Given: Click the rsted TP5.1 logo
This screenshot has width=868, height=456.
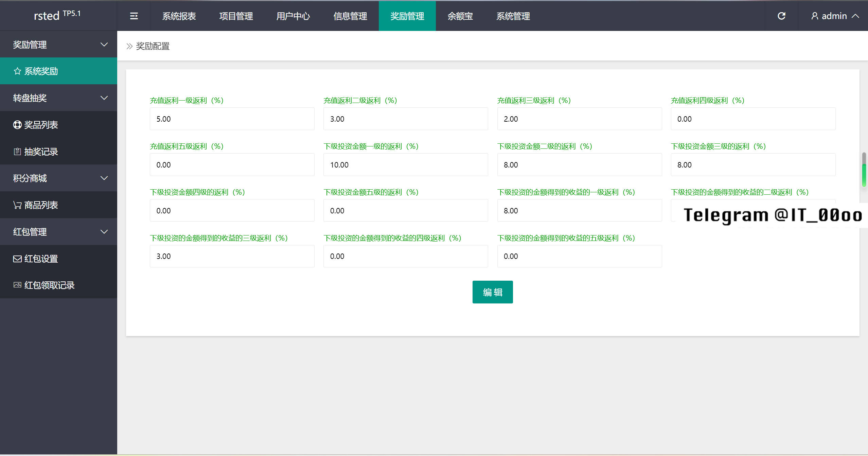Looking at the screenshot, I should [x=57, y=15].
